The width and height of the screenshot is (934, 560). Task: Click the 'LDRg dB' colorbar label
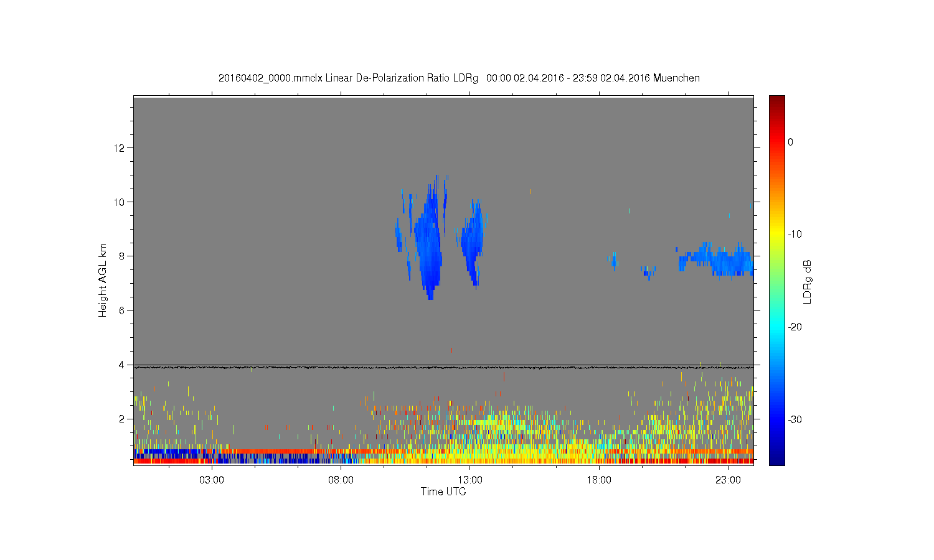(x=808, y=281)
